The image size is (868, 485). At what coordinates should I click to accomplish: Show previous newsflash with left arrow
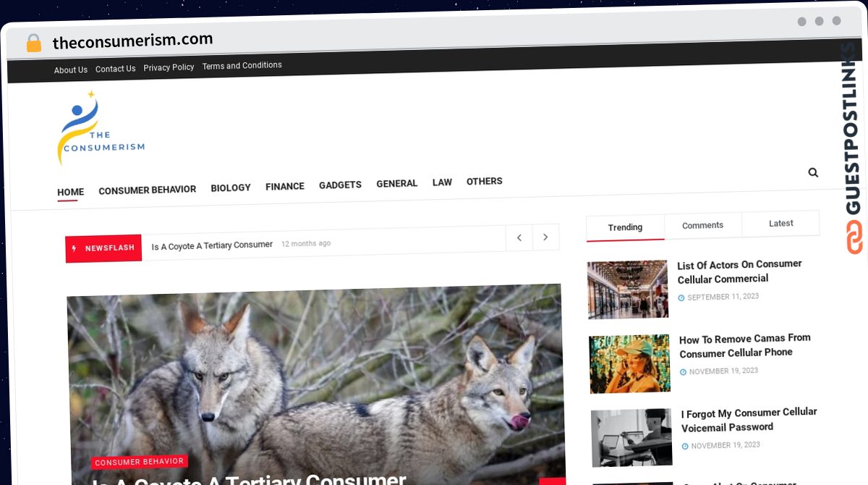(x=519, y=237)
